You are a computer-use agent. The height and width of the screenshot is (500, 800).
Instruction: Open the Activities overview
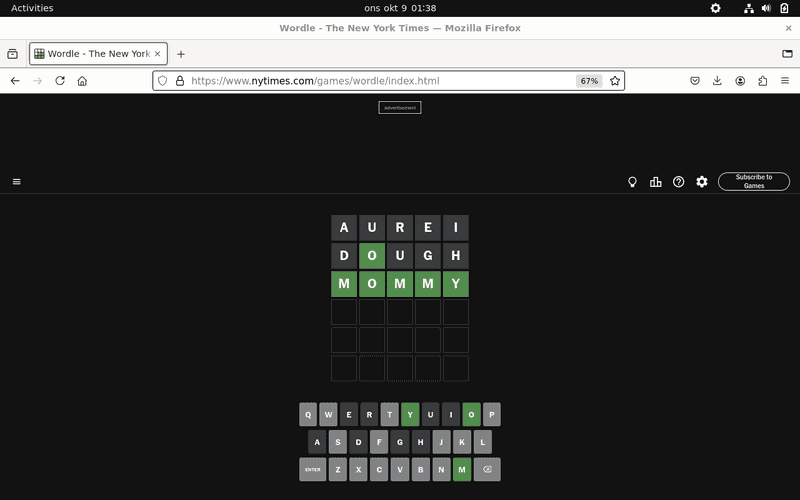pyautogui.click(x=32, y=8)
